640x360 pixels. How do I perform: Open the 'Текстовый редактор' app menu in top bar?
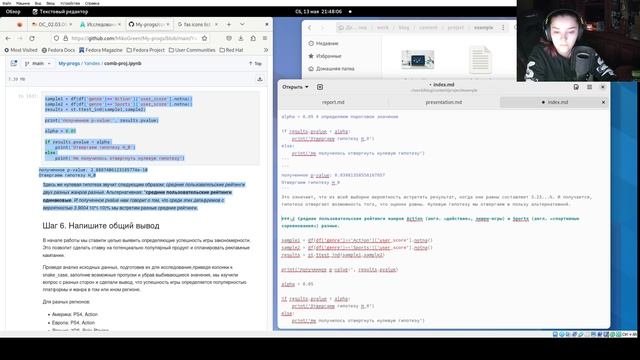pyautogui.click(x=60, y=11)
